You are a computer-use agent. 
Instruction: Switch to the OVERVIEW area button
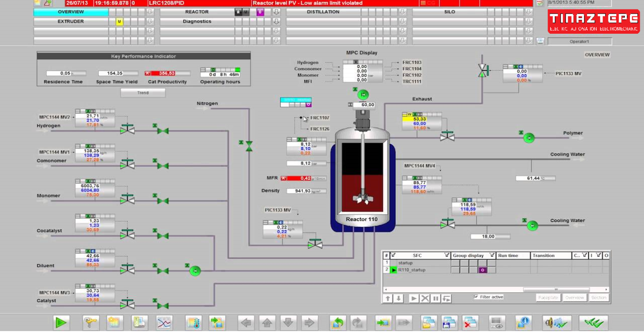pyautogui.click(x=71, y=12)
